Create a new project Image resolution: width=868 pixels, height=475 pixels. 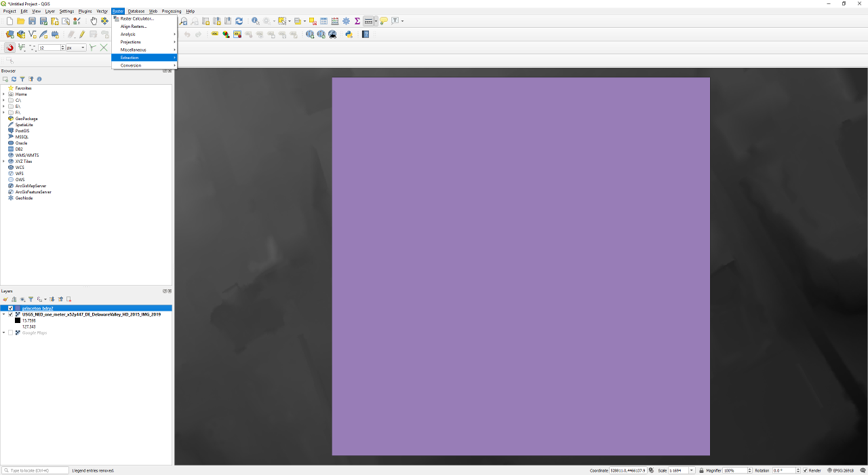9,21
